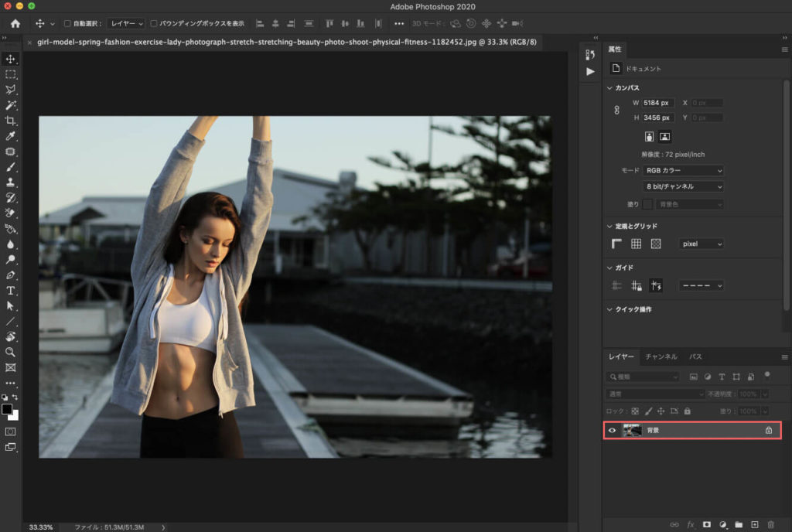Screen dimensions: 792x532
Task: Select the Zoom tool
Action: (10, 353)
